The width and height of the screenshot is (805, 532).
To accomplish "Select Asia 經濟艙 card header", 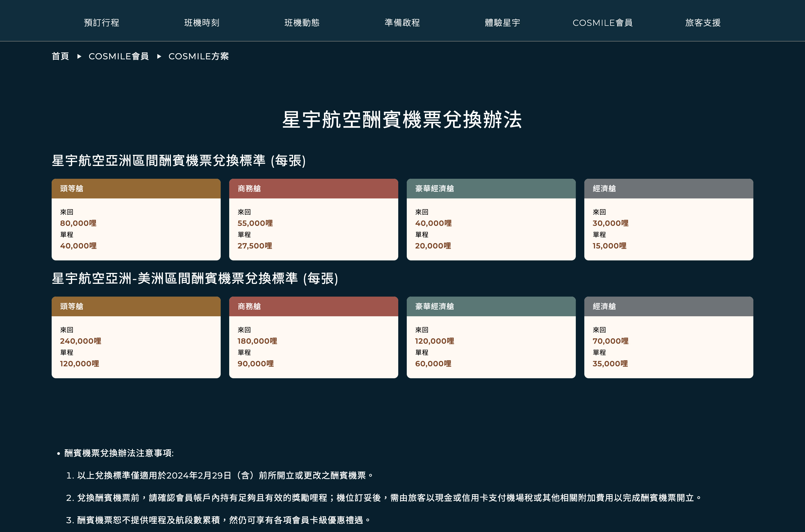I will point(669,189).
